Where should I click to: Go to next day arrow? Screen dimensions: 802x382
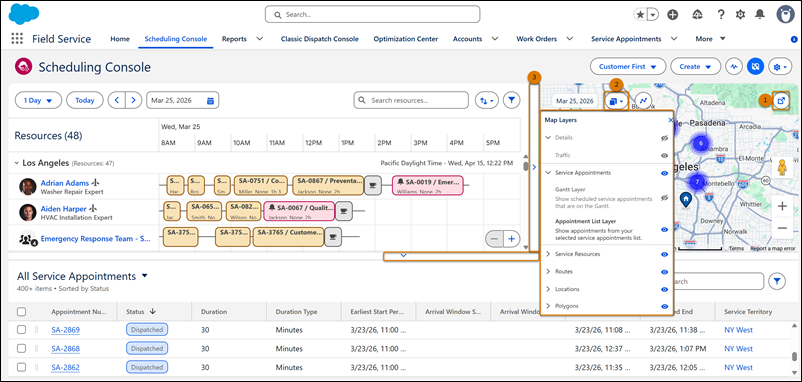tap(133, 100)
